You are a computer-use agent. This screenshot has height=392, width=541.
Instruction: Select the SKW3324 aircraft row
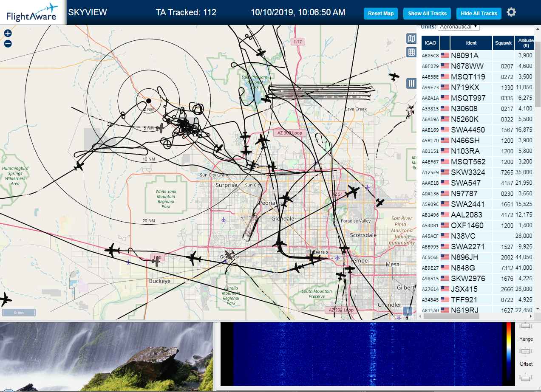click(x=478, y=172)
